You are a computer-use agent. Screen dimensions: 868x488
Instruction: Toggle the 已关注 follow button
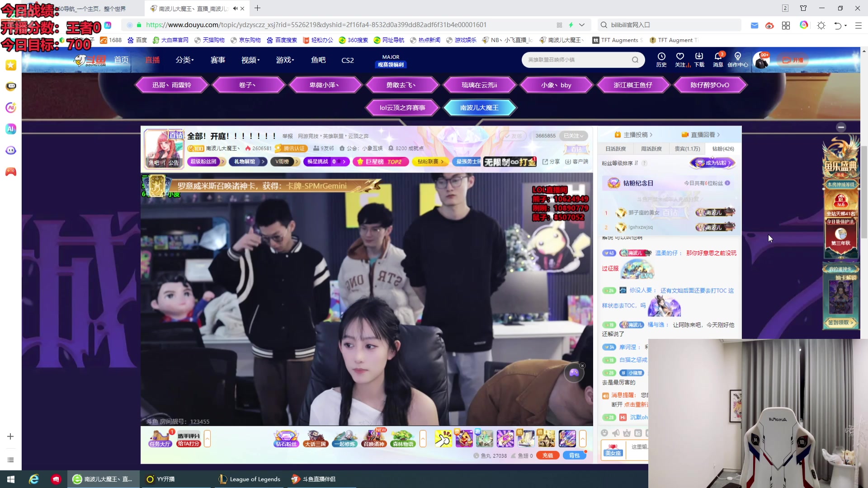[574, 136]
